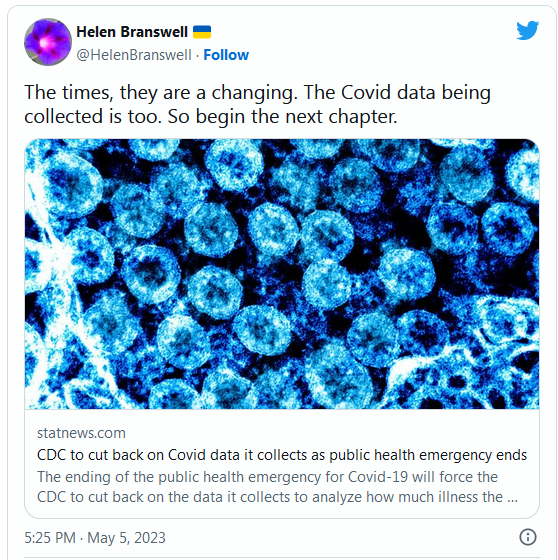Select the 'The ending of the public health emergency' line
Viewport: 558px width, 560px height.
267,477
